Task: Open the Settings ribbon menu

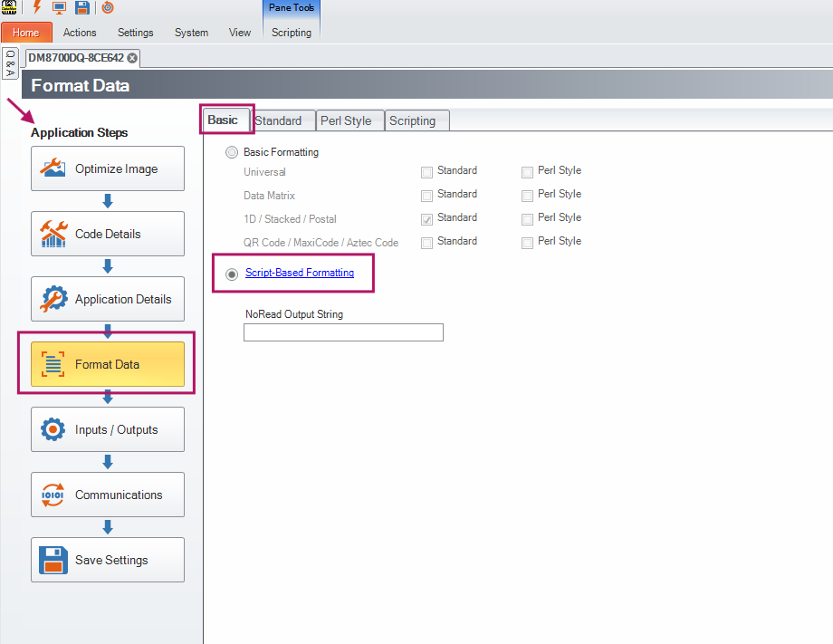Action: coord(136,33)
